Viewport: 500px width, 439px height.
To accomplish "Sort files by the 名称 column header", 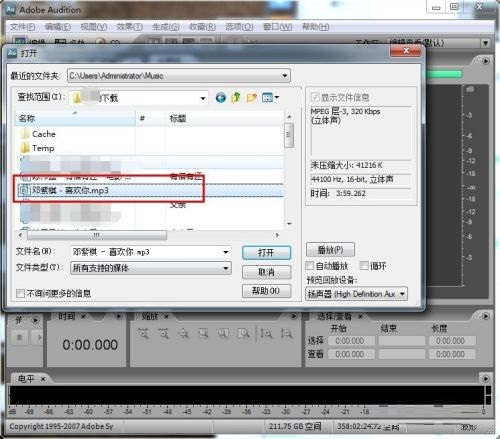I will [x=75, y=118].
